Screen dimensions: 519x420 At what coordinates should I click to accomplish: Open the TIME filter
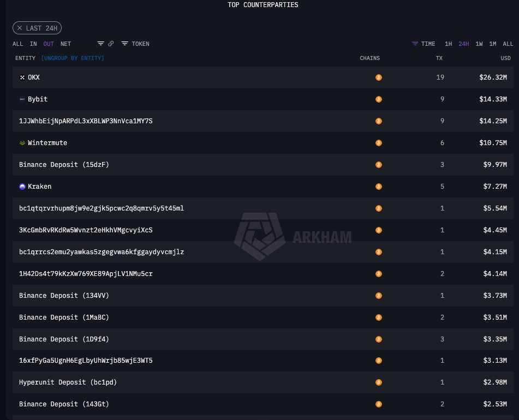[423, 44]
